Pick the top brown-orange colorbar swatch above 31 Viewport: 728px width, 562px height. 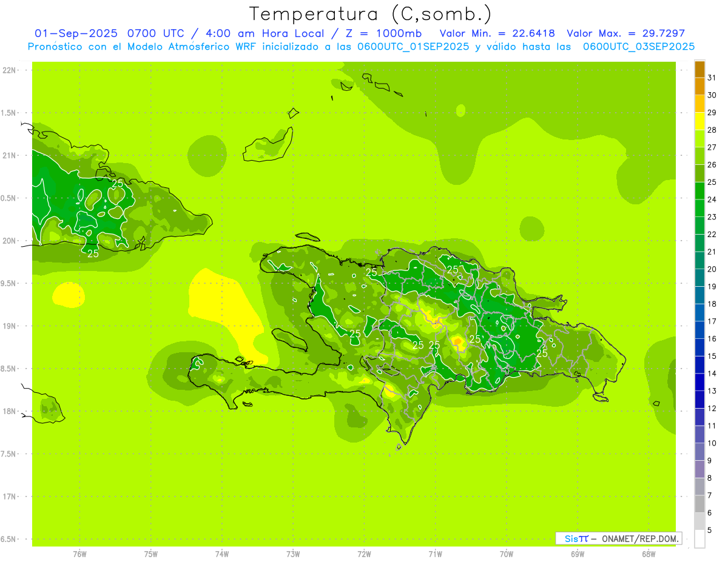point(699,69)
